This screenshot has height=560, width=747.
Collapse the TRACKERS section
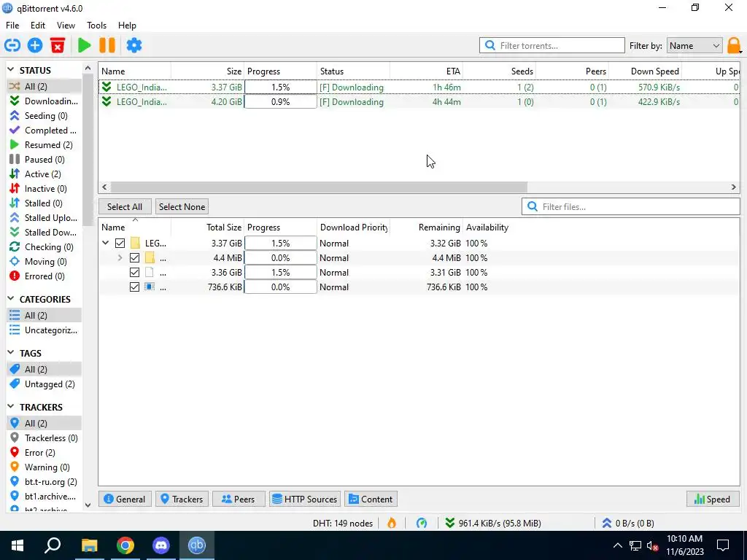11,407
